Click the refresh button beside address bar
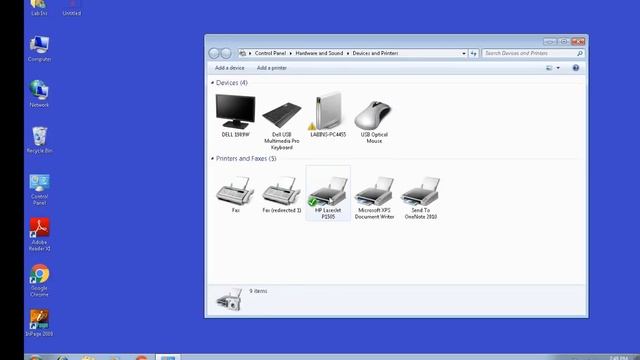 pos(473,53)
